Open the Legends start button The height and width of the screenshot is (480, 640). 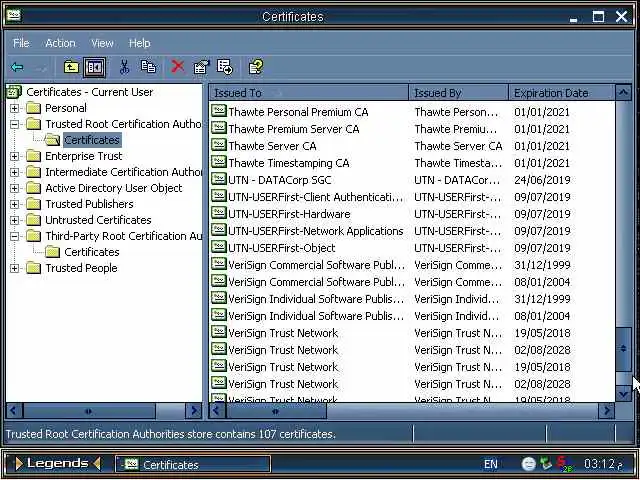[x=58, y=464]
